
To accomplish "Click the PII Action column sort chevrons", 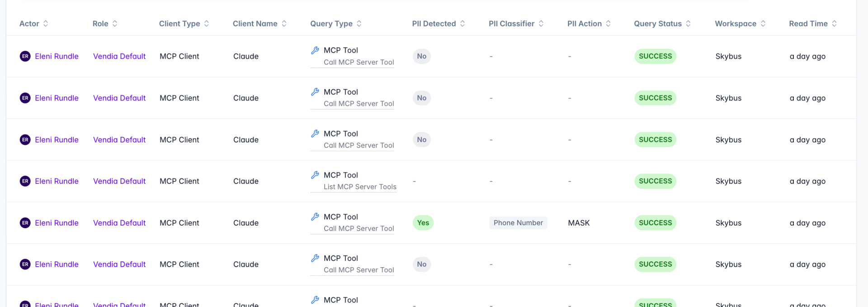I will tap(609, 24).
